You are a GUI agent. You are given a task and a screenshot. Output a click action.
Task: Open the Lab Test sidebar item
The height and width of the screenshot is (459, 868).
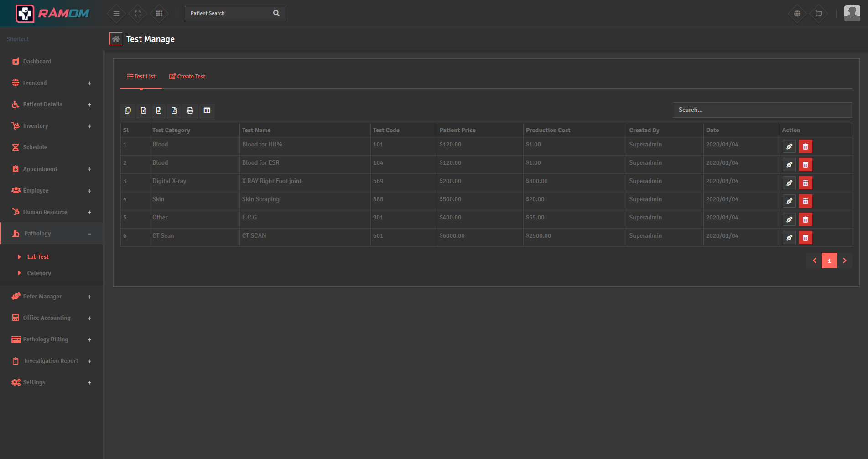[39, 256]
